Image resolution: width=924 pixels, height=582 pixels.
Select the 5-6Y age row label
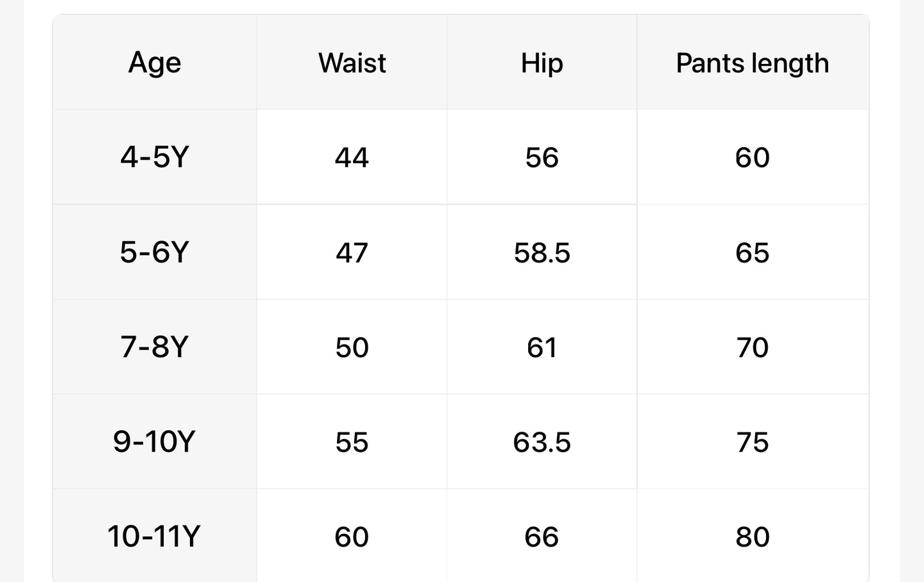155,253
